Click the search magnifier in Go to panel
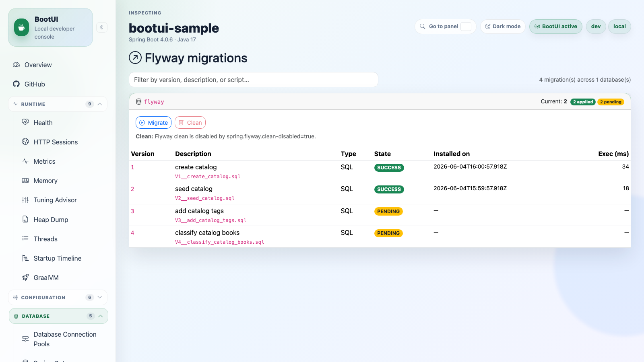Screen dimensions: 644x362 tap(423, 27)
